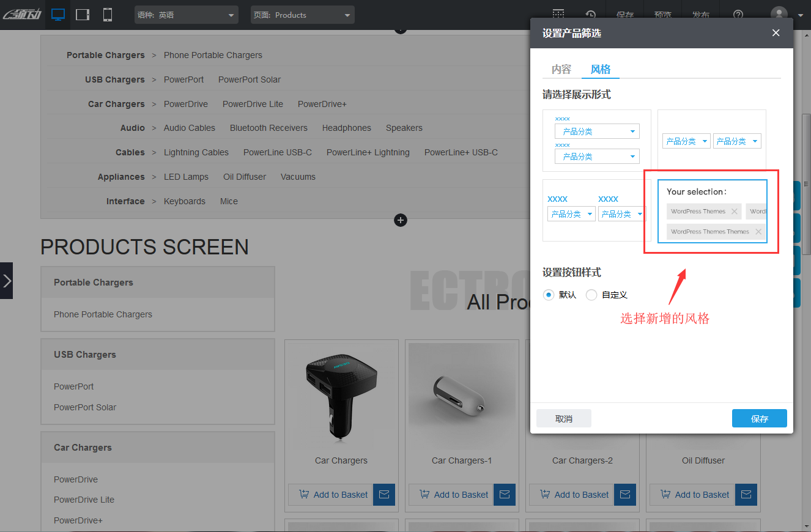The height and width of the screenshot is (532, 811).
Task: Open a 产品分类 dropdown in the first style option
Action: [597, 131]
